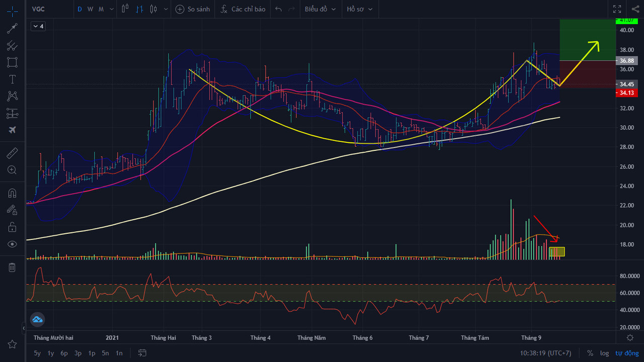The width and height of the screenshot is (644, 362).
Task: Toggle lock all drawing tools
Action: [x=12, y=227]
